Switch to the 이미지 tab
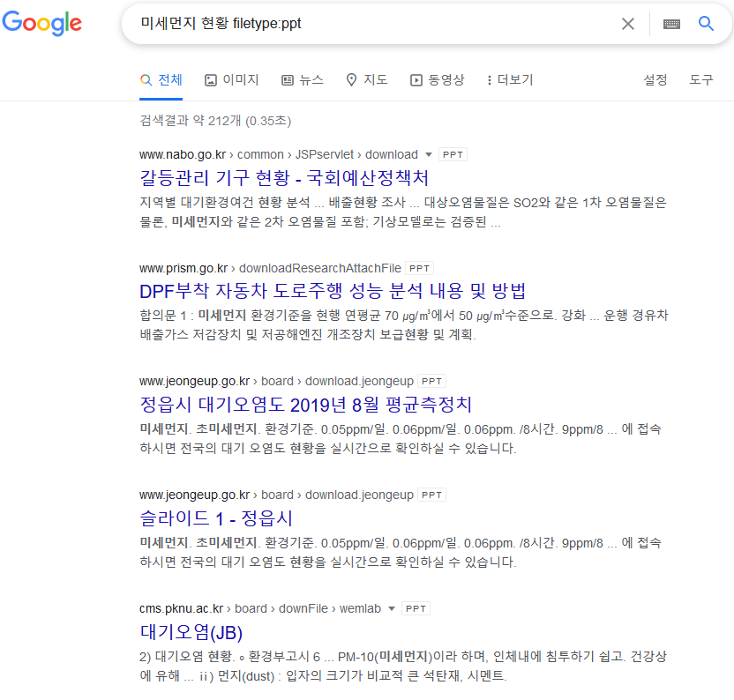Viewport: 734px width, 700px height. tap(232, 80)
